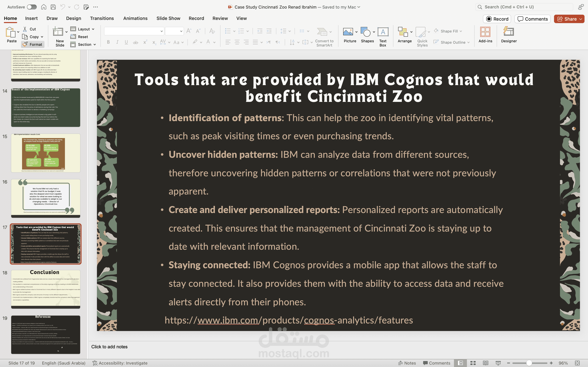Image resolution: width=588 pixels, height=367 pixels.
Task: Open the Line Spacing dropdown
Action: coord(285,31)
